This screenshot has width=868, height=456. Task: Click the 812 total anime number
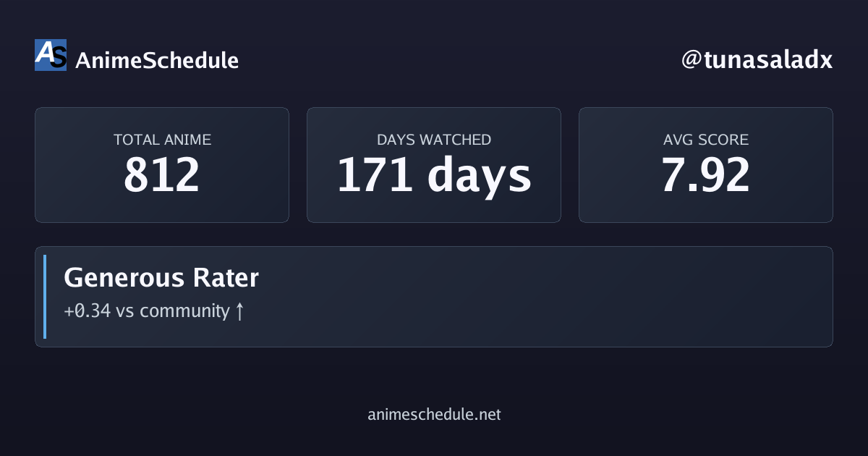162,175
